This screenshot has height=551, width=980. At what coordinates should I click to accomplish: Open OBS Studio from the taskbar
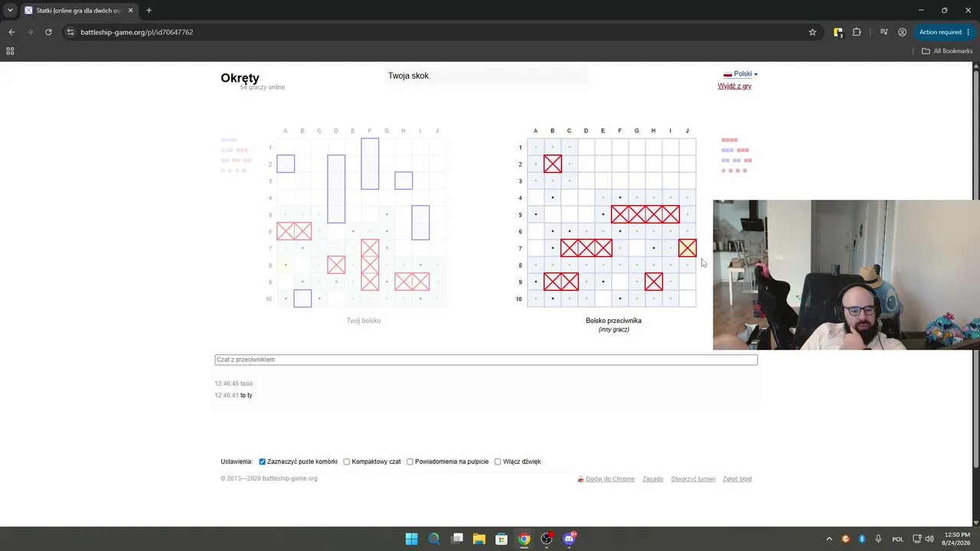tap(547, 539)
